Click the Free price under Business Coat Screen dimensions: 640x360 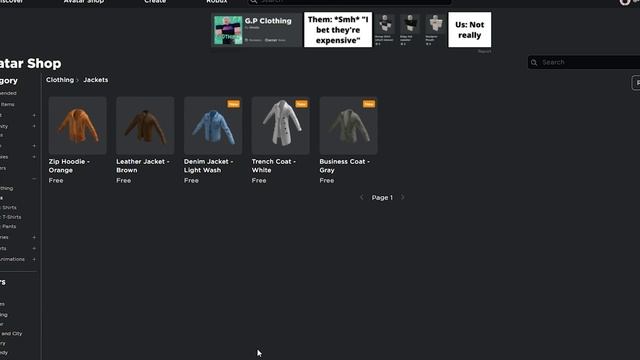(x=327, y=180)
